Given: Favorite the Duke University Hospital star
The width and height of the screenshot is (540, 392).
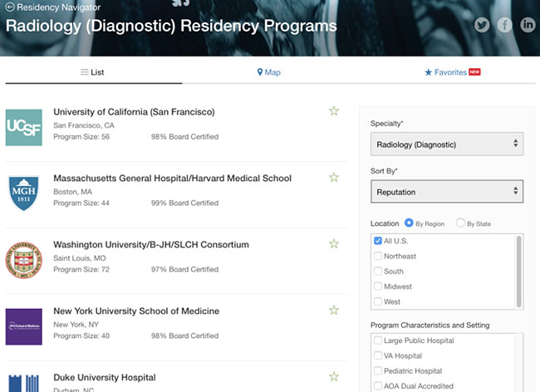Looking at the screenshot, I should (334, 376).
